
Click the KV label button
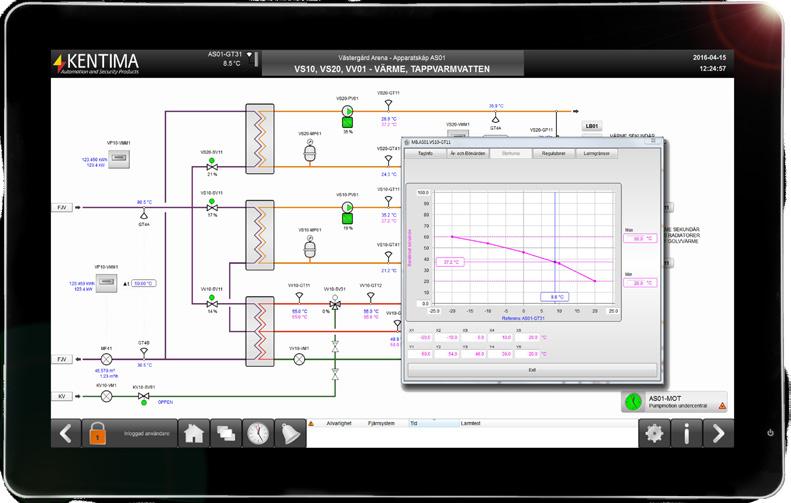62,397
